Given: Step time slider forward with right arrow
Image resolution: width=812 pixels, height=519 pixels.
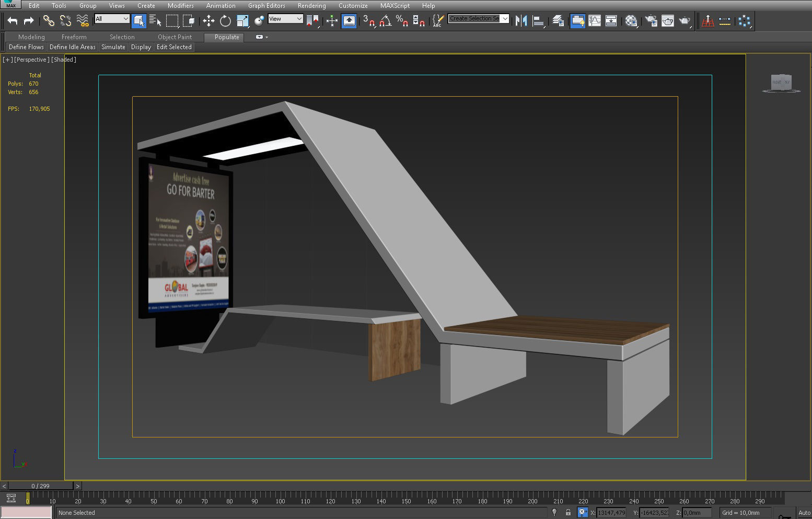Looking at the screenshot, I should click(x=77, y=486).
